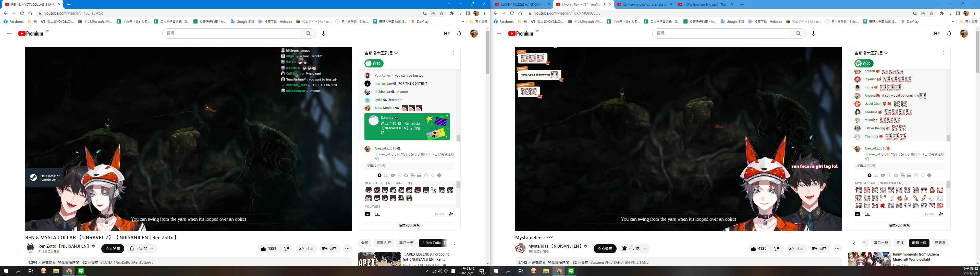Send chat message in left window chat

[451, 214]
